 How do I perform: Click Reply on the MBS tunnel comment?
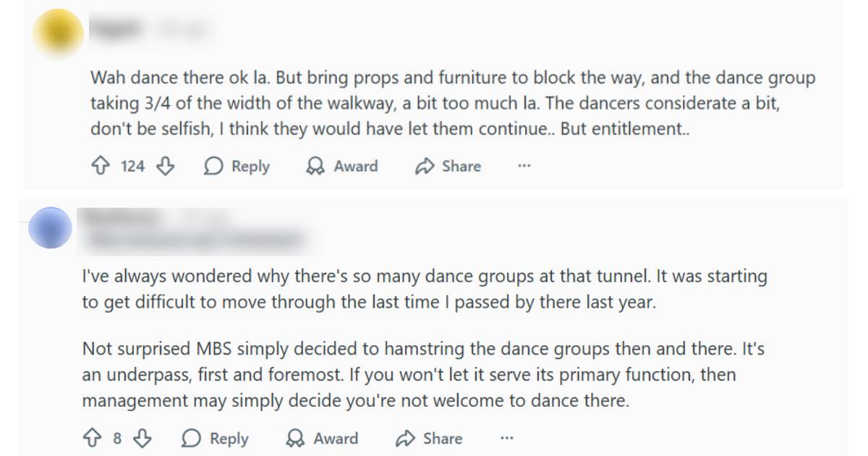(x=215, y=439)
